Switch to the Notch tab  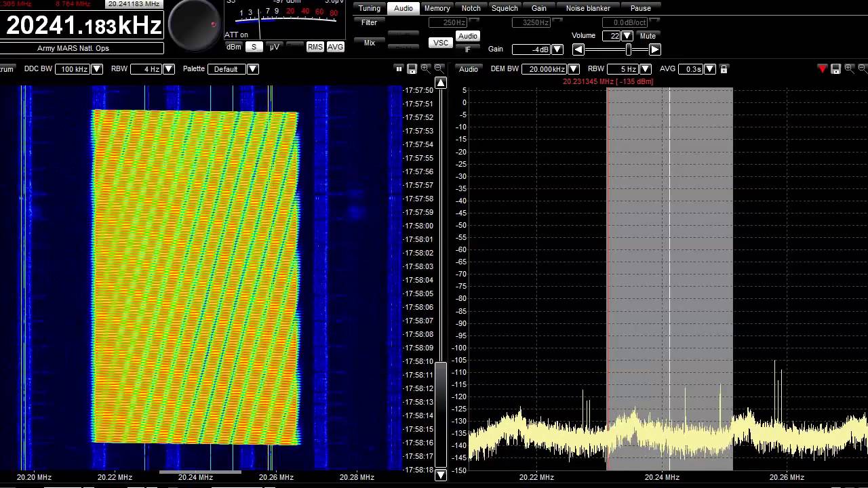[x=471, y=8]
